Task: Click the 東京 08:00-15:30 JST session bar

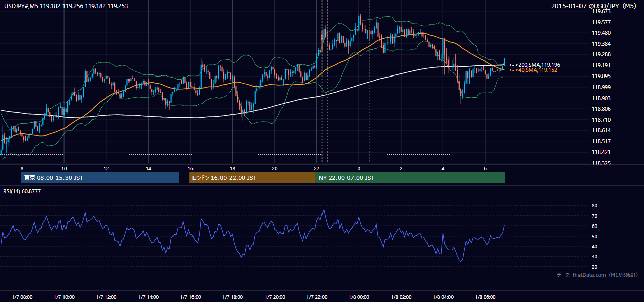Action: pyautogui.click(x=100, y=178)
